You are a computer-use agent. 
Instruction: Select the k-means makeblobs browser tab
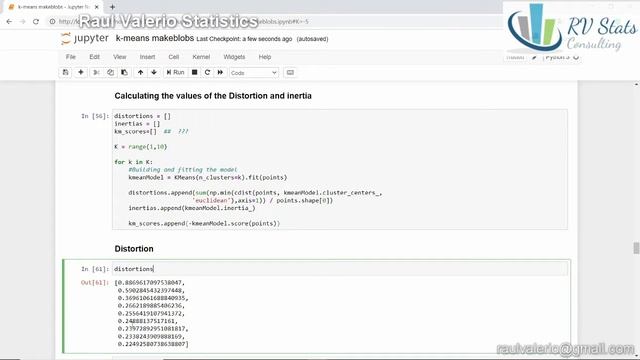(53, 7)
